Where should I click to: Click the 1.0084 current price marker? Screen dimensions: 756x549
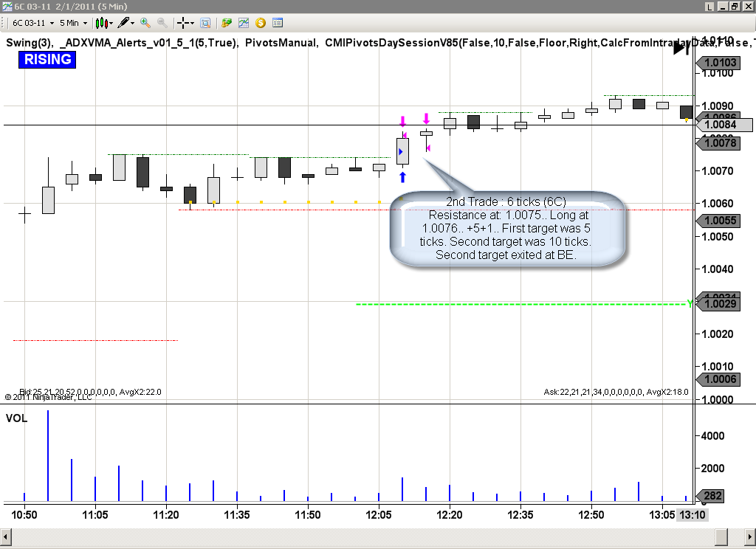pos(724,125)
